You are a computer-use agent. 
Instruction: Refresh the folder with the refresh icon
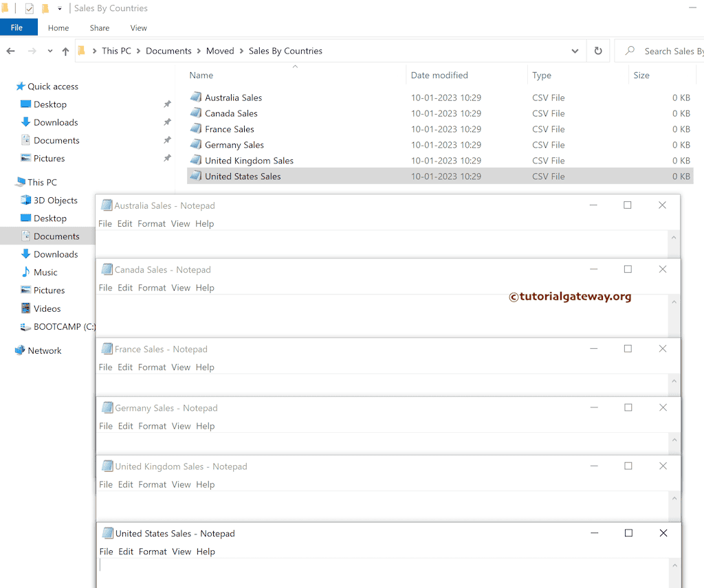(x=597, y=50)
